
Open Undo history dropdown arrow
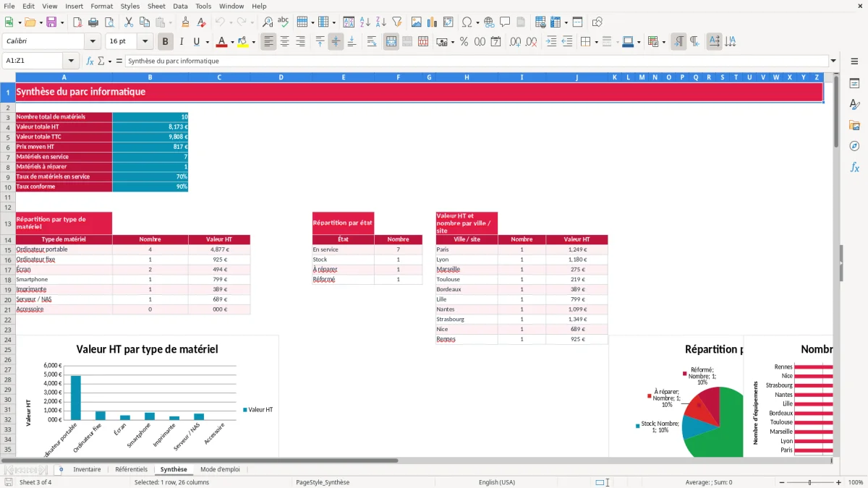tap(232, 22)
